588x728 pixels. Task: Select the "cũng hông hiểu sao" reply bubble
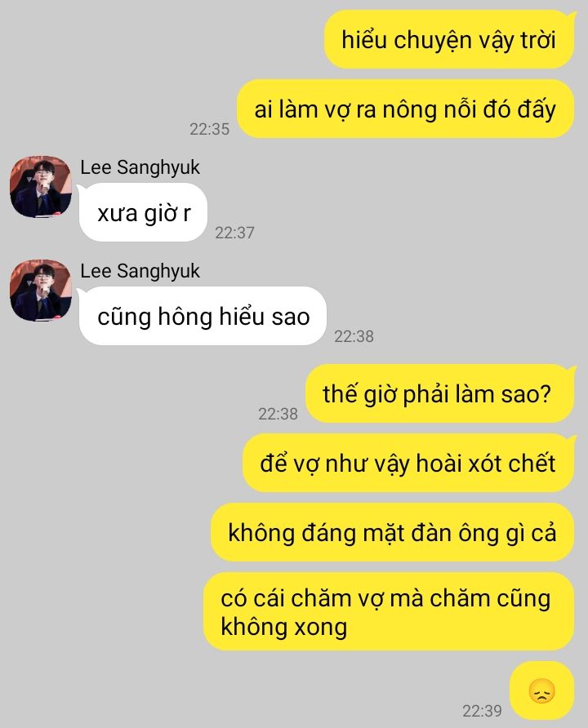click(x=203, y=316)
